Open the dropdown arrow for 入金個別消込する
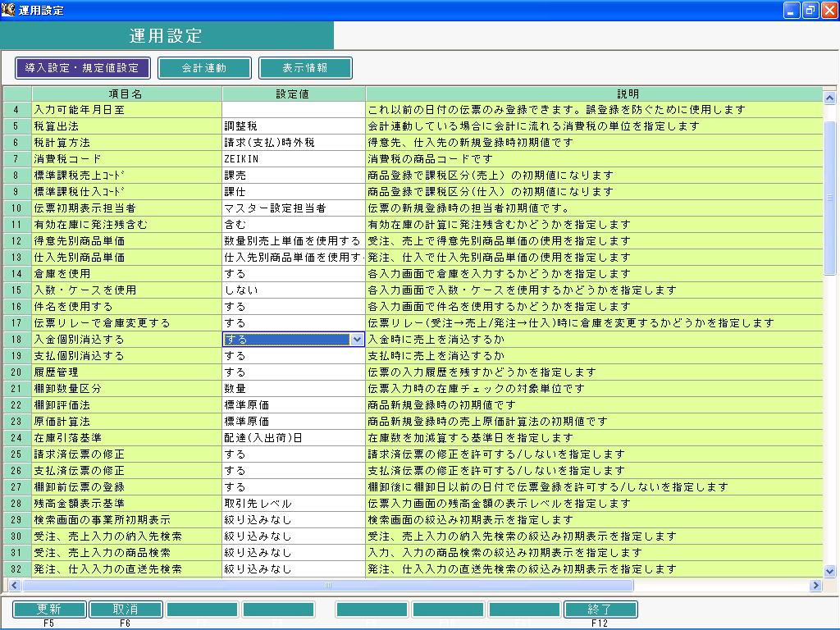Viewport: 840px width, 630px height. [358, 339]
